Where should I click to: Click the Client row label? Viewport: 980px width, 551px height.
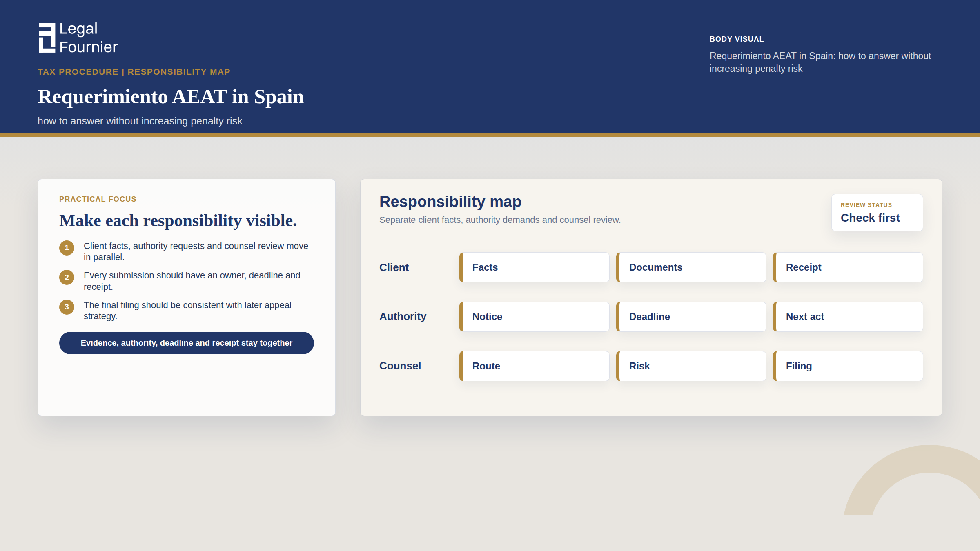pyautogui.click(x=394, y=267)
